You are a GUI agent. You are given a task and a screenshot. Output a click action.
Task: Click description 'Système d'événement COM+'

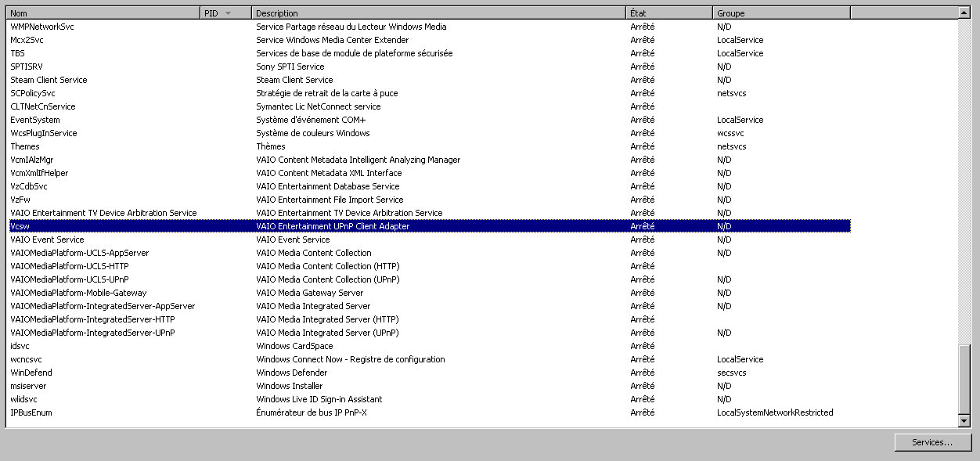(x=311, y=120)
